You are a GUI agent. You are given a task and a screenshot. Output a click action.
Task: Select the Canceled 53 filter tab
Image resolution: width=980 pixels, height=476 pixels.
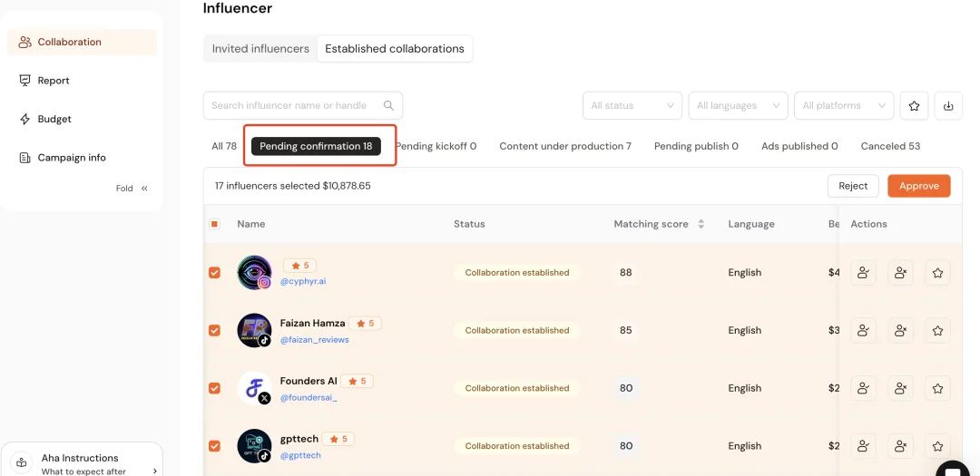pyautogui.click(x=889, y=146)
